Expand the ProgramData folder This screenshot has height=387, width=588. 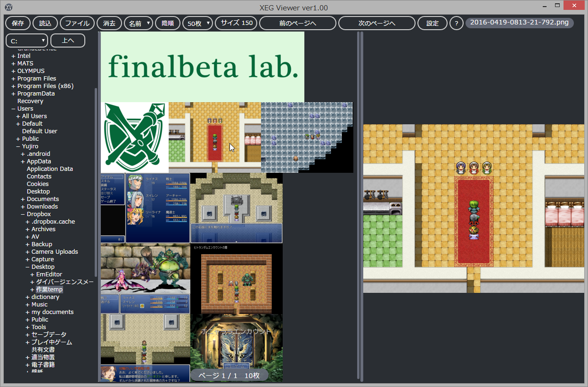[14, 94]
